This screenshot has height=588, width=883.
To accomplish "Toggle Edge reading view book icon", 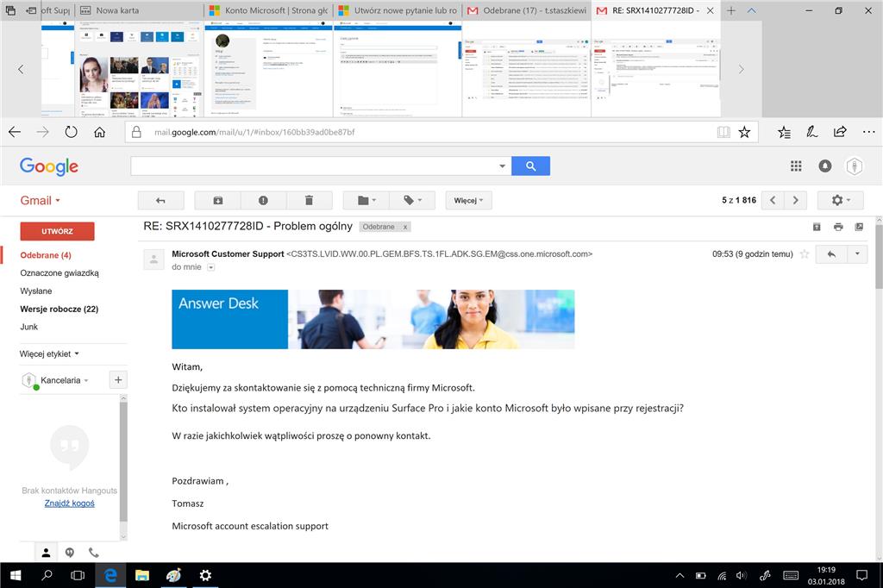I will click(x=723, y=133).
